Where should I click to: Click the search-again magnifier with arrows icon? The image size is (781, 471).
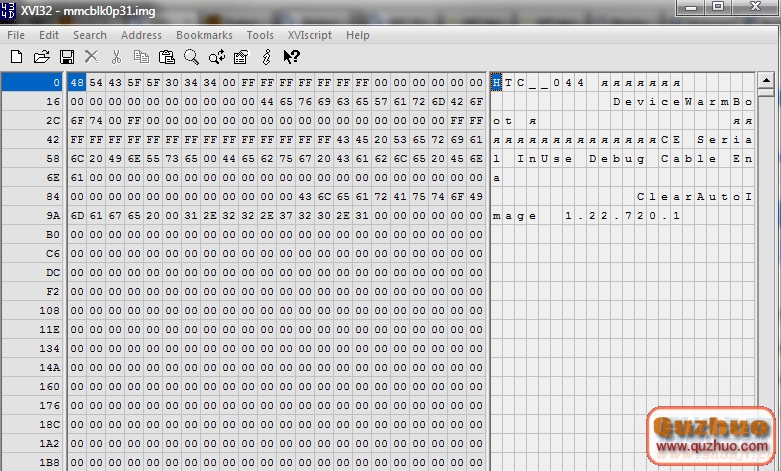[217, 57]
